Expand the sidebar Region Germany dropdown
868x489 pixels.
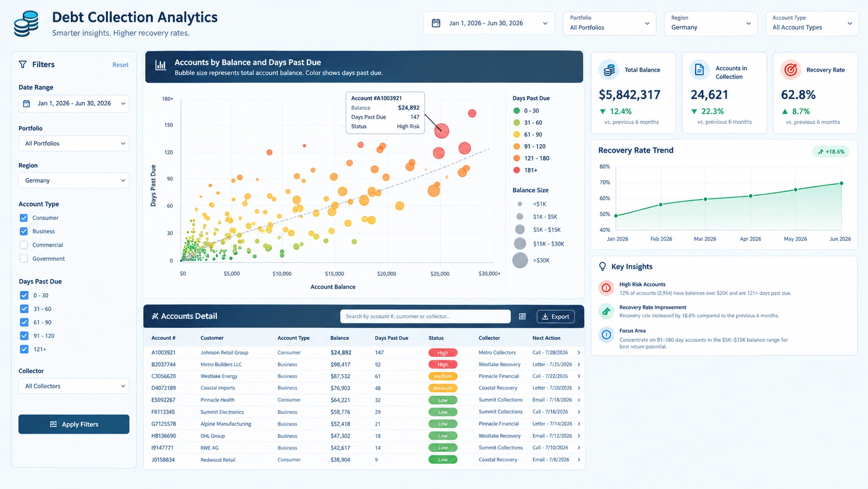click(74, 180)
